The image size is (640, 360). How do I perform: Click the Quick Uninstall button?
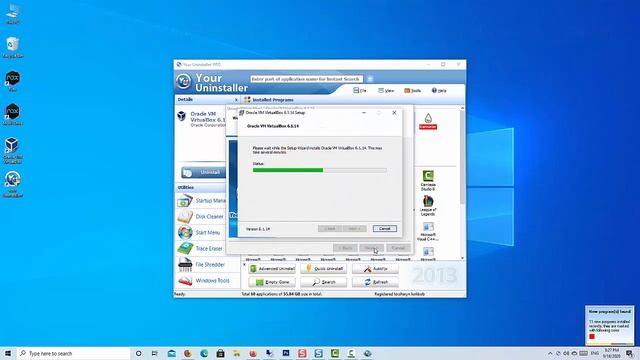(x=324, y=269)
